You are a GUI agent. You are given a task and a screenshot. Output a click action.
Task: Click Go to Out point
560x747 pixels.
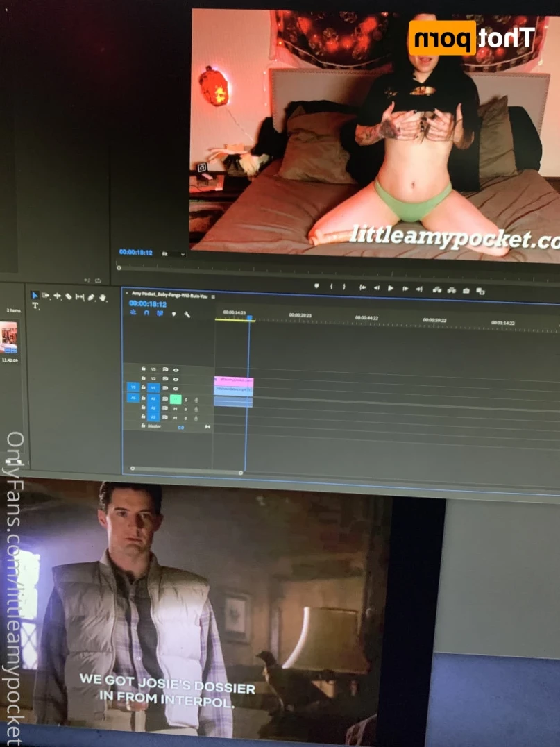click(419, 289)
